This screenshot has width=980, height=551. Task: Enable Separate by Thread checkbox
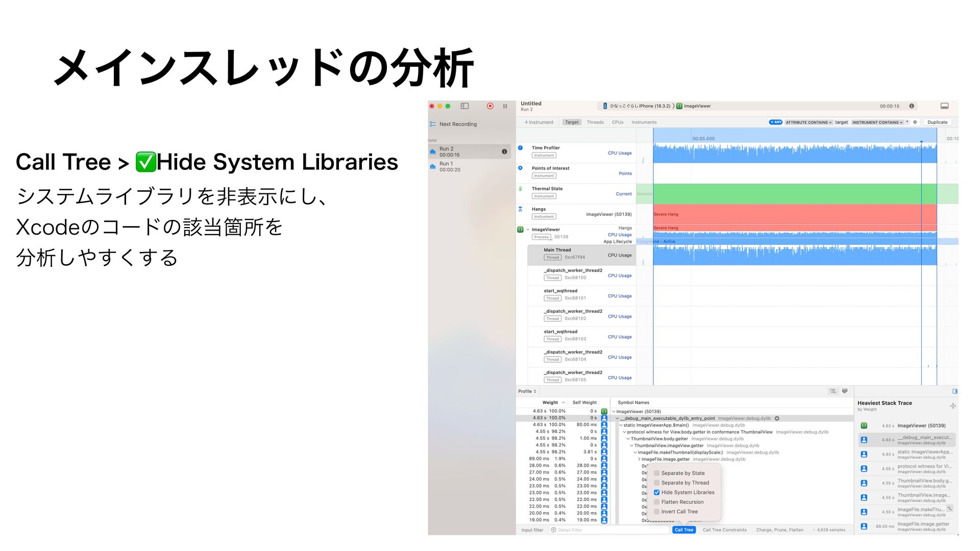point(657,483)
